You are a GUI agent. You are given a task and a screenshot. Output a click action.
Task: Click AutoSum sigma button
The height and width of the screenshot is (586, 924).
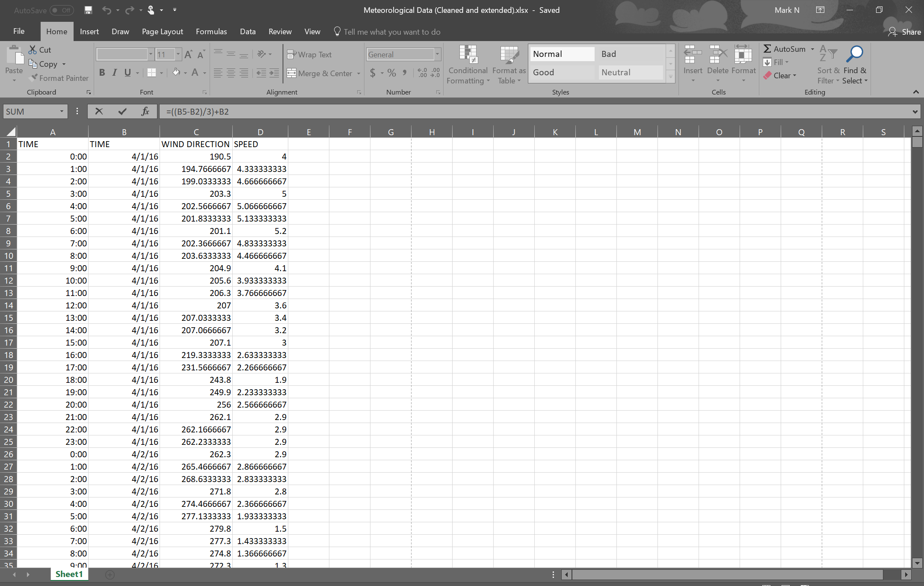785,49
